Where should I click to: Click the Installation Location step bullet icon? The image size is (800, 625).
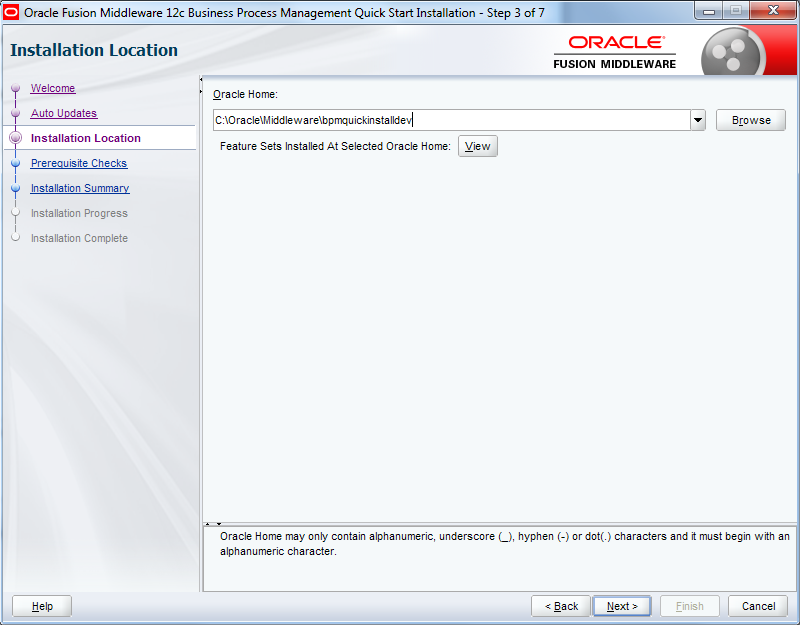click(x=16, y=138)
